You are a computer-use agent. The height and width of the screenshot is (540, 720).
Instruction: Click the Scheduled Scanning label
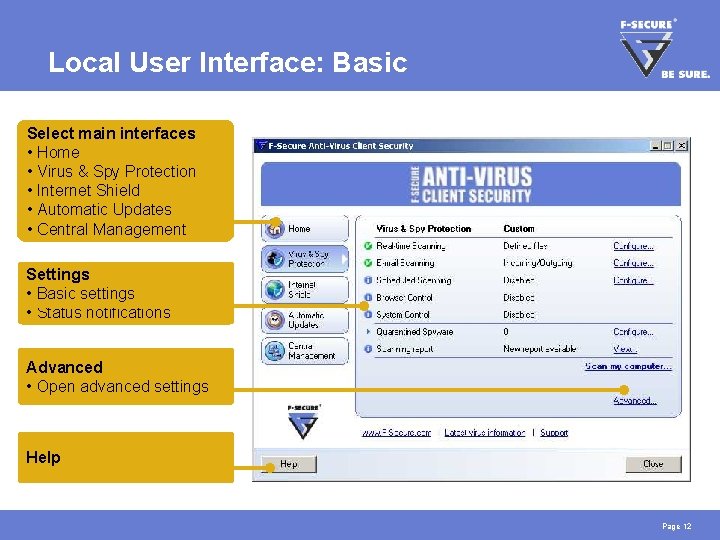click(414, 280)
